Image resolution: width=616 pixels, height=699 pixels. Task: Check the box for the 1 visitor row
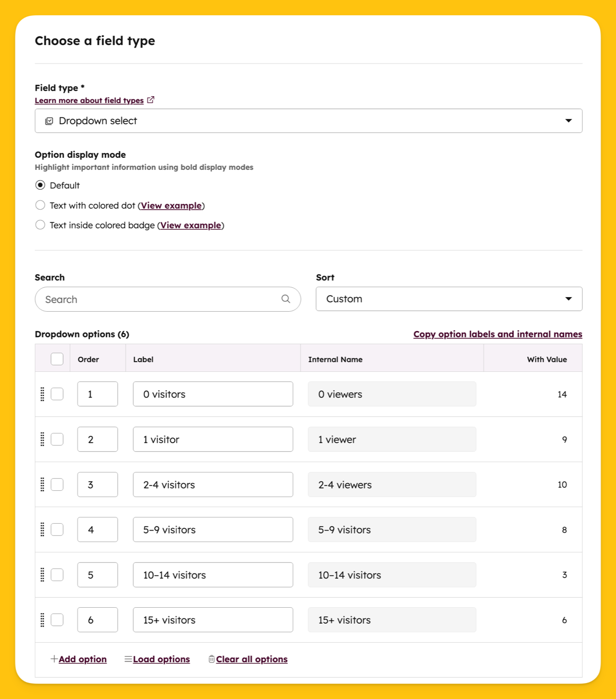(x=57, y=439)
